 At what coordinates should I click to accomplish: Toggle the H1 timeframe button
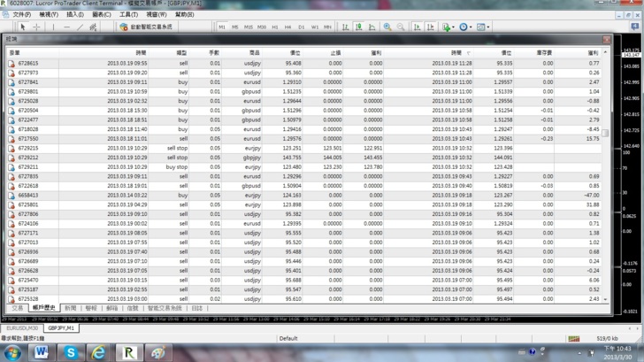pyautogui.click(x=275, y=27)
